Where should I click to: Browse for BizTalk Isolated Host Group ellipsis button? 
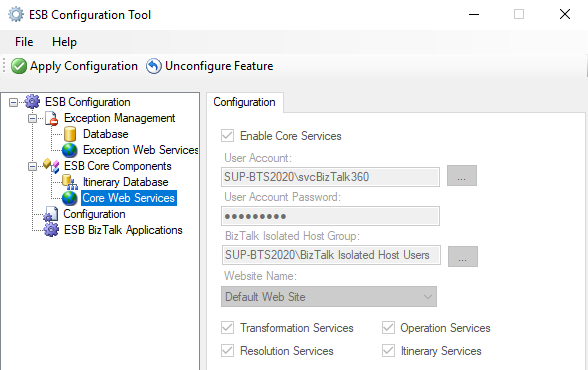(463, 256)
